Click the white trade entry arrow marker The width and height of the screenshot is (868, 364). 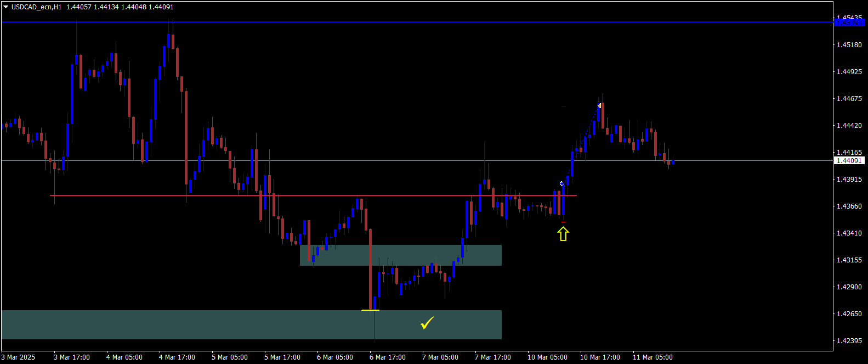[561, 184]
